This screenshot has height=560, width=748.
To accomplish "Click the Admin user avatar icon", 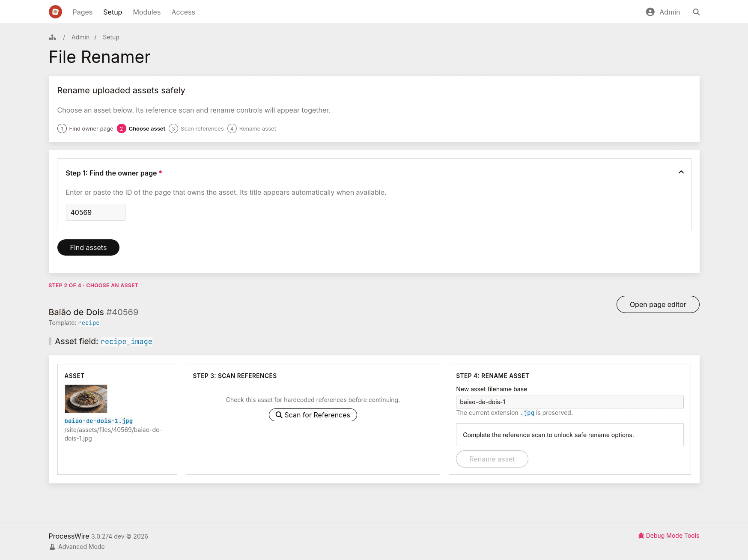I will (x=650, y=12).
